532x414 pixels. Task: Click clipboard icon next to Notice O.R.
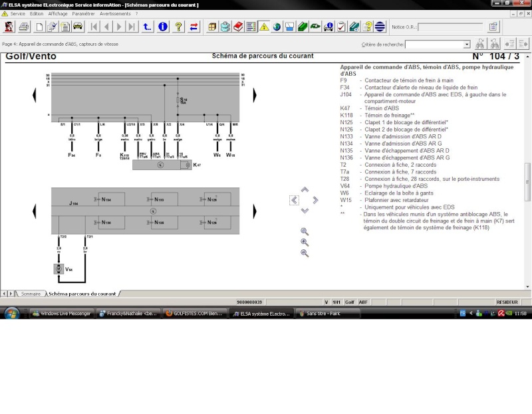(493, 27)
